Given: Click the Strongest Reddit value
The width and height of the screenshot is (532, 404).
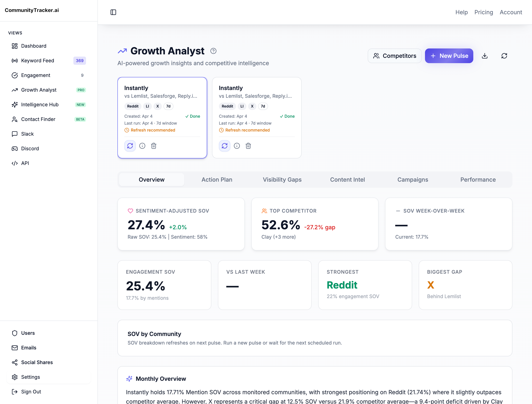Looking at the screenshot, I should [342, 285].
